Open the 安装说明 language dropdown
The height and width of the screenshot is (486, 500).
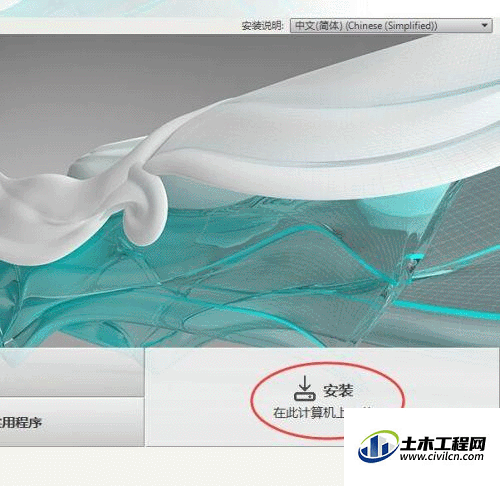[x=391, y=26]
